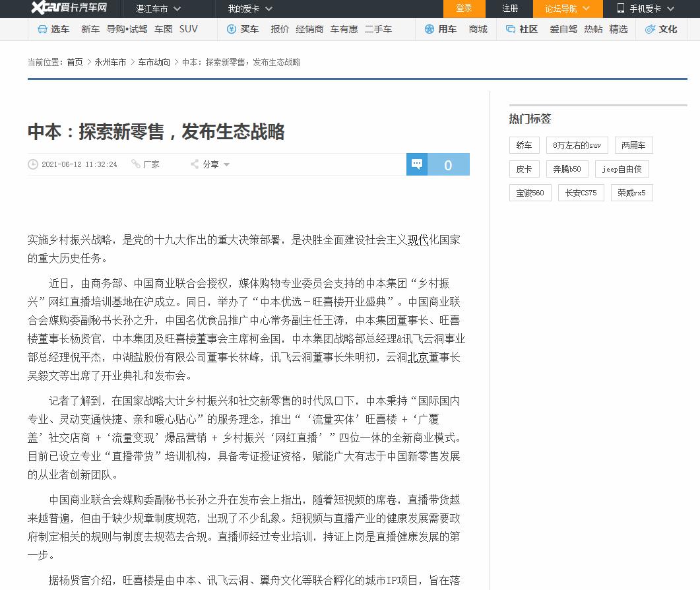Click the icon beside 文化
700x590 pixels.
[x=650, y=29]
